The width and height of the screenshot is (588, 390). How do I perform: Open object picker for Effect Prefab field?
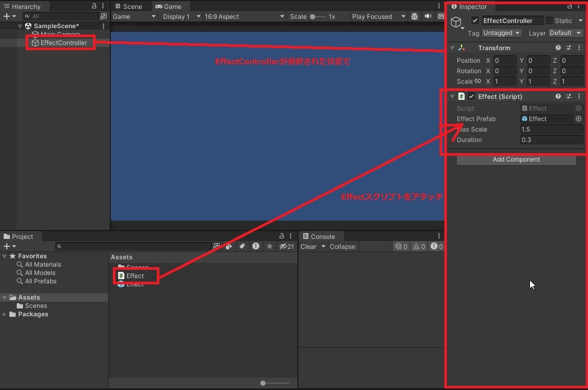(x=579, y=119)
